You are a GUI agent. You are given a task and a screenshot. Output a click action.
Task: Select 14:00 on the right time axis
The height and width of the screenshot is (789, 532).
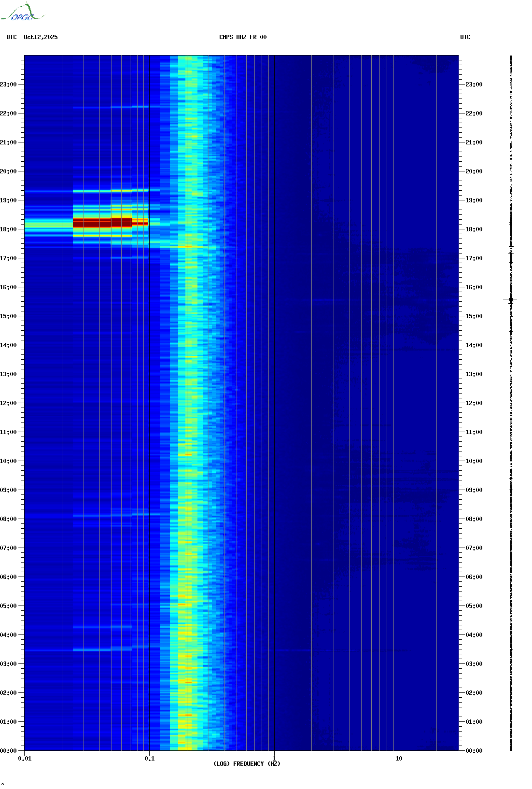tap(474, 345)
